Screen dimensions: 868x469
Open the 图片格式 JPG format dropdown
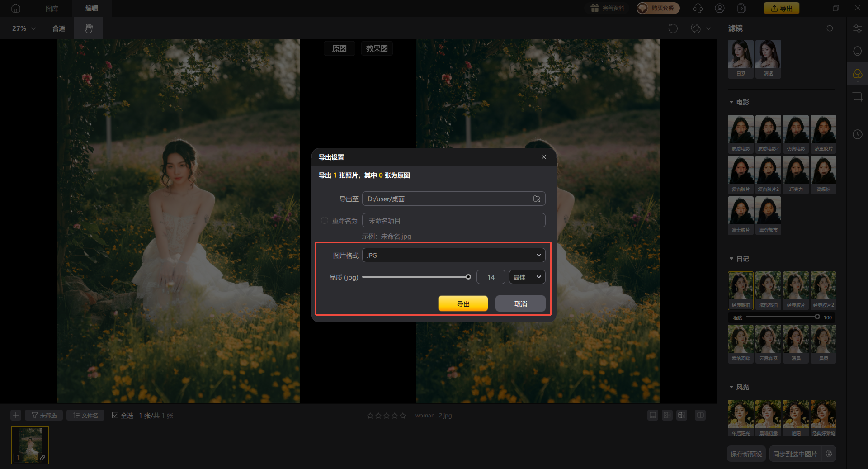(x=453, y=256)
